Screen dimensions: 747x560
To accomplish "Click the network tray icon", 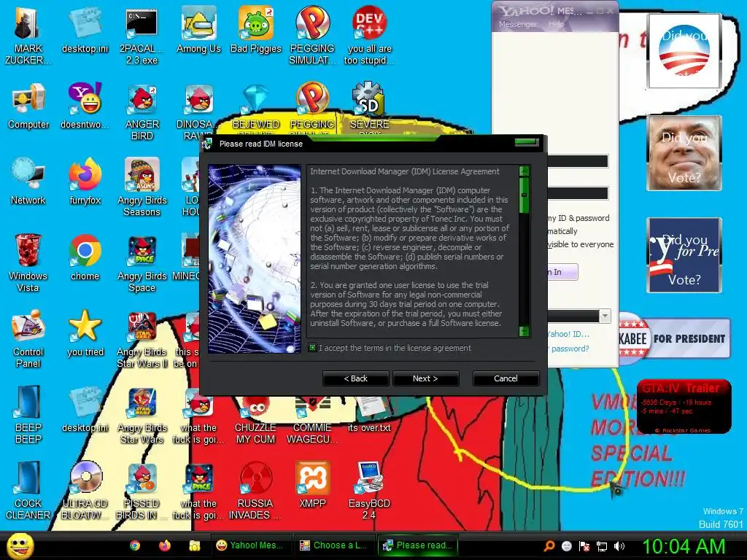I will click(x=602, y=546).
